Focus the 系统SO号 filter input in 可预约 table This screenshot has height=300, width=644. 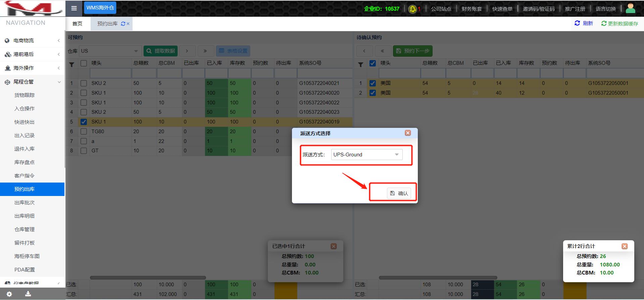click(325, 73)
